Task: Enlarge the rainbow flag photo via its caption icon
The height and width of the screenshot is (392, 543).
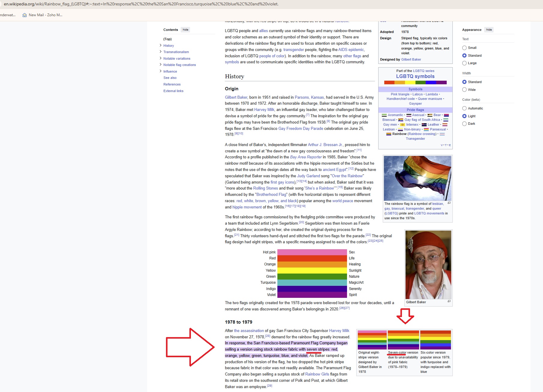Action: coord(449,203)
